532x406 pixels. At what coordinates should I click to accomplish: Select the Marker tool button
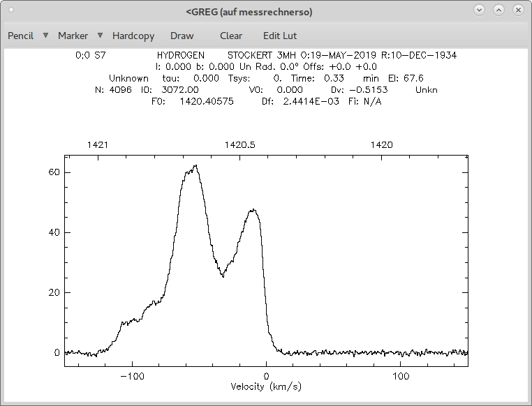pos(73,36)
